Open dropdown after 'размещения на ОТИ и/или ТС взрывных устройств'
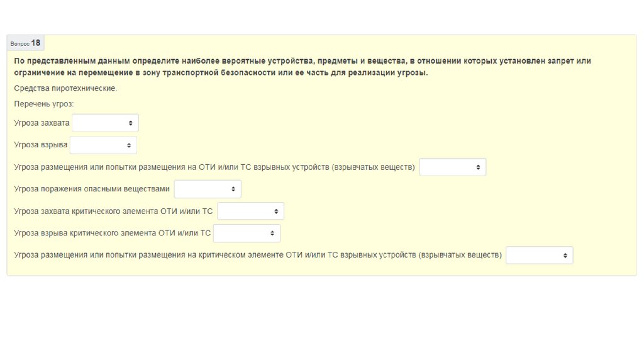 click(x=452, y=167)
